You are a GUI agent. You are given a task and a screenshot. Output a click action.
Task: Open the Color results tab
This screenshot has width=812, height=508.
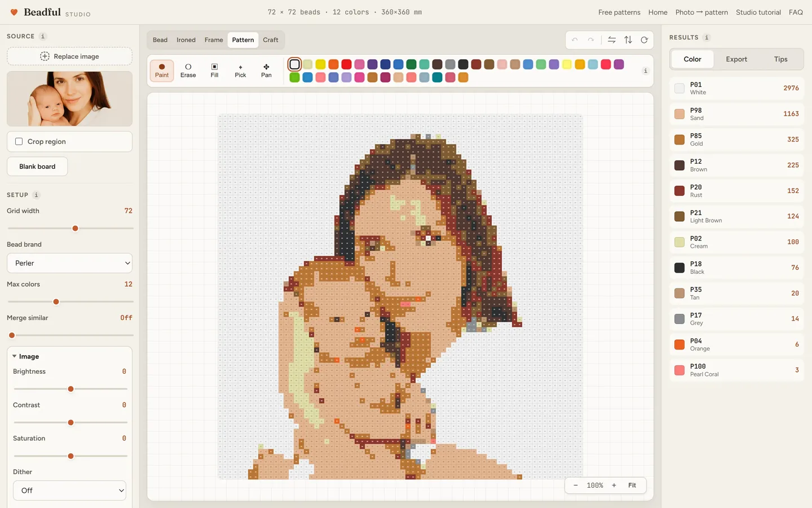[692, 59]
